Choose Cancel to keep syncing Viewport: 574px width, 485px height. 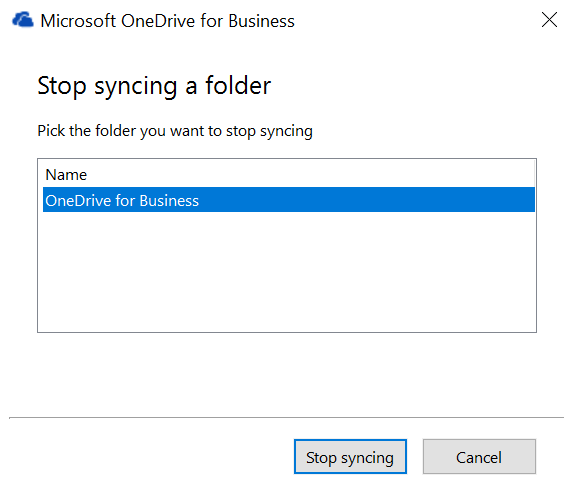click(x=479, y=456)
